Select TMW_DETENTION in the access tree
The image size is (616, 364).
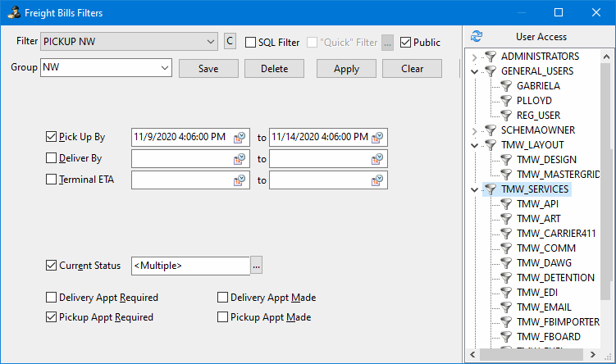[x=555, y=278]
